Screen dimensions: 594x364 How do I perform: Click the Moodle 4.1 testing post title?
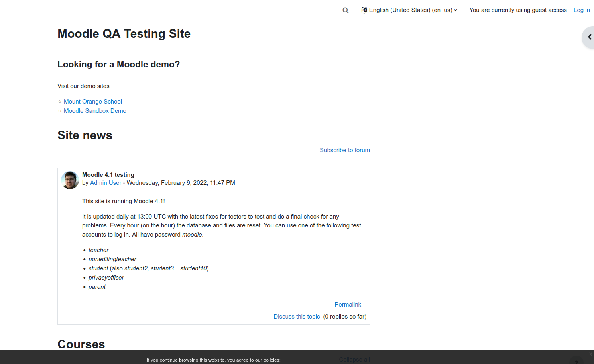[x=108, y=175]
